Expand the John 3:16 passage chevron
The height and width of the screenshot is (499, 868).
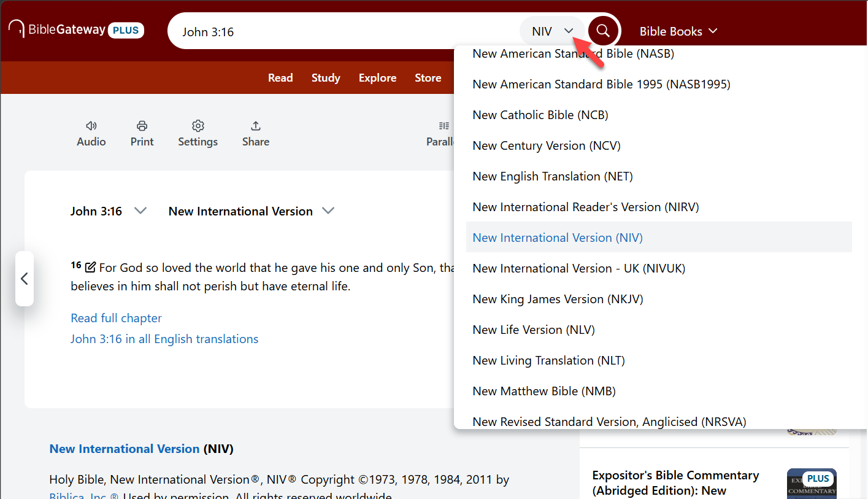140,211
